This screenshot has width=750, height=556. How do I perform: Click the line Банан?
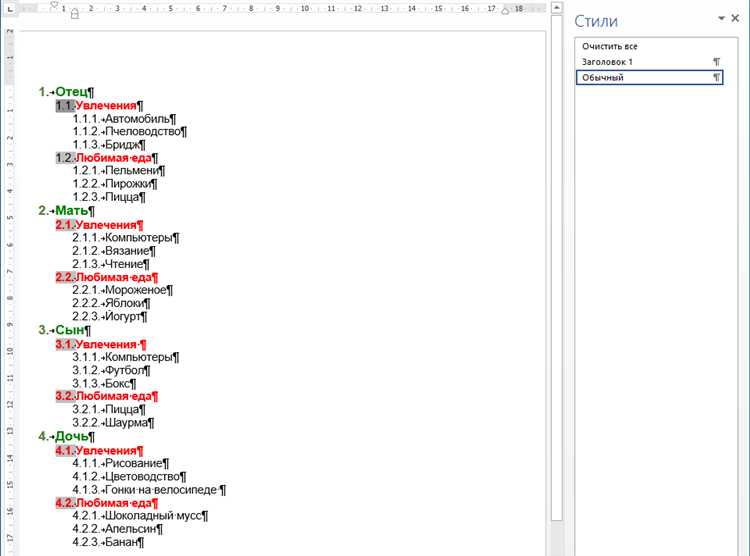pos(108,542)
